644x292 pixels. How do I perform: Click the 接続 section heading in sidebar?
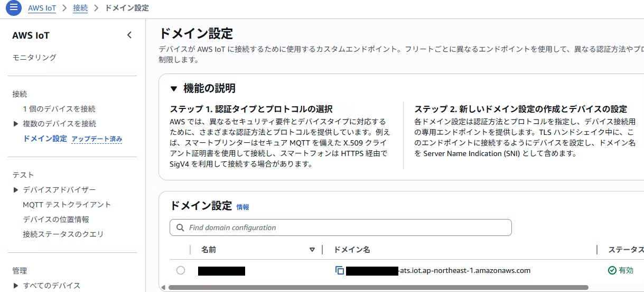20,94
